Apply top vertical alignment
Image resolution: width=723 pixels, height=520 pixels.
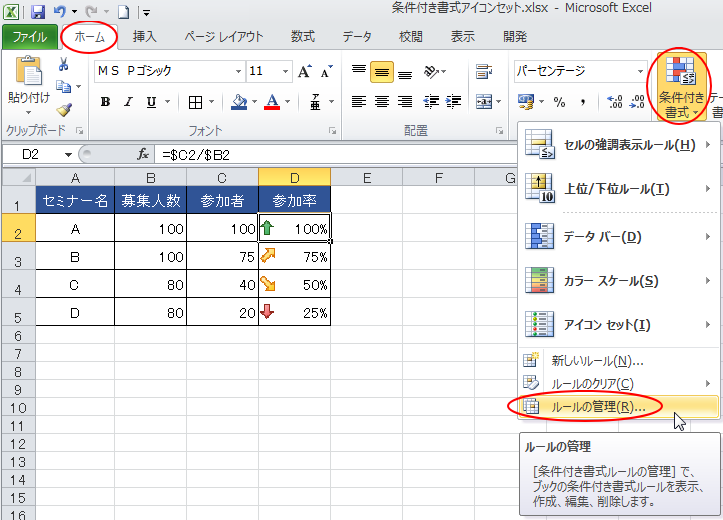pos(359,71)
